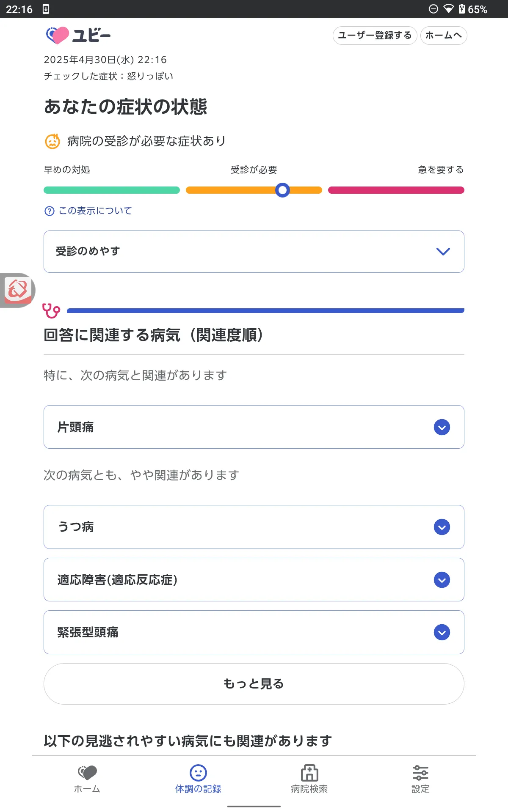The width and height of the screenshot is (508, 812).
Task: Tap the もっと見る button
Action: [254, 684]
